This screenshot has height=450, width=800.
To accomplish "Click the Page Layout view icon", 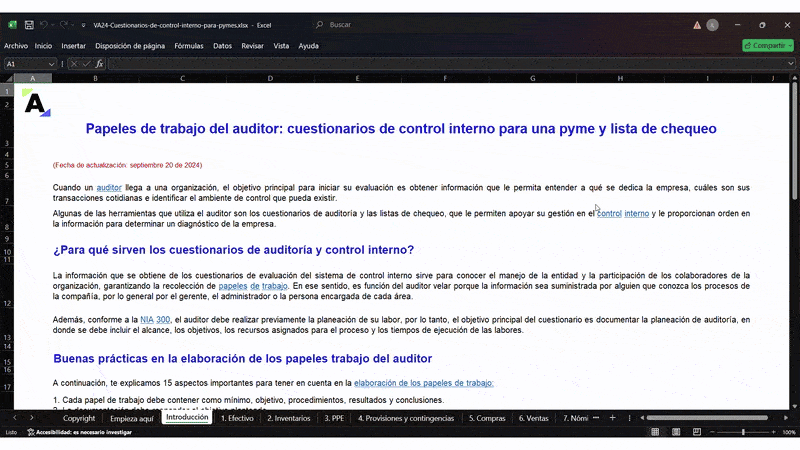I will point(676,432).
